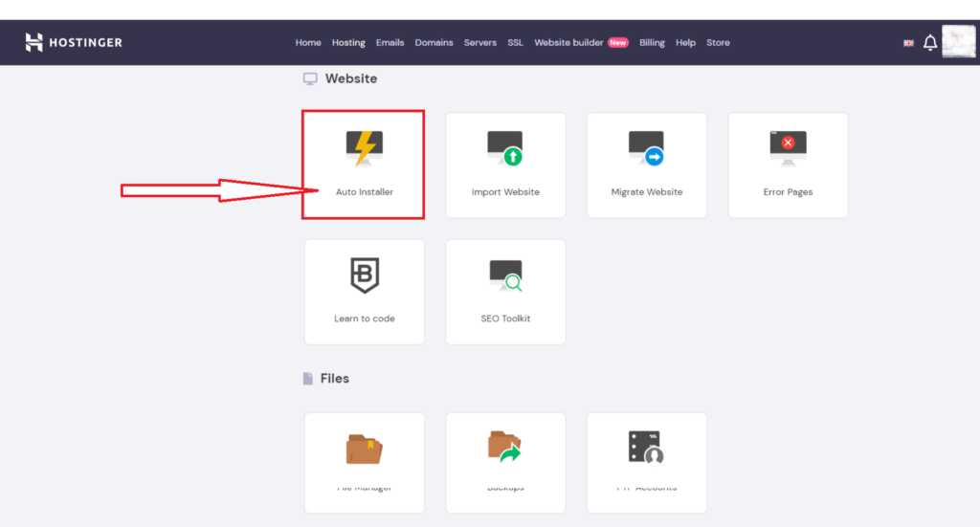Open the SSL menu item

tap(515, 42)
